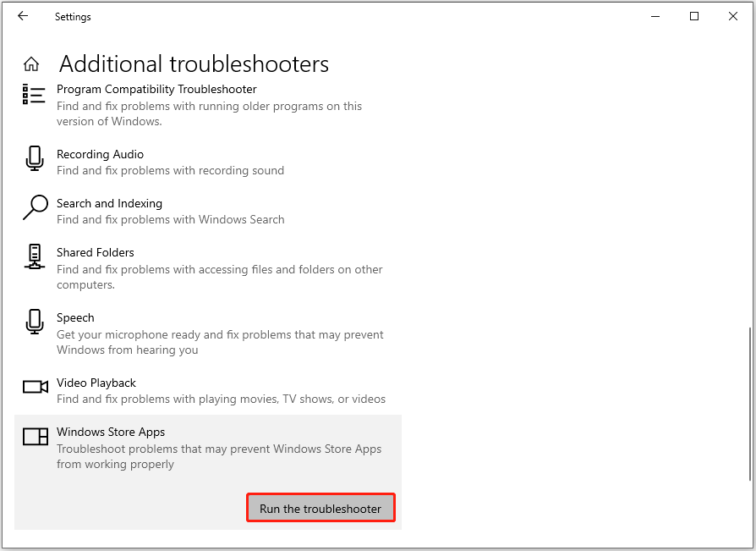Click the Video Playback camera icon
The height and width of the screenshot is (551, 756).
pos(36,387)
